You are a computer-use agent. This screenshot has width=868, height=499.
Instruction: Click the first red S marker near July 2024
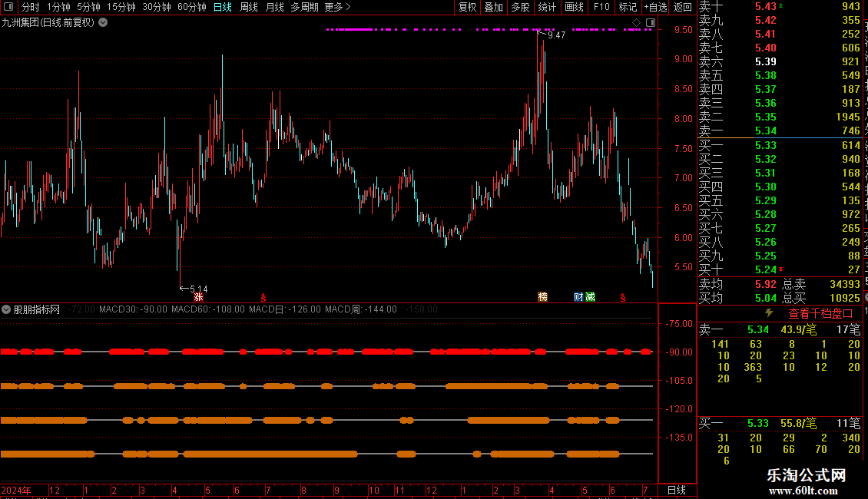[263, 298]
